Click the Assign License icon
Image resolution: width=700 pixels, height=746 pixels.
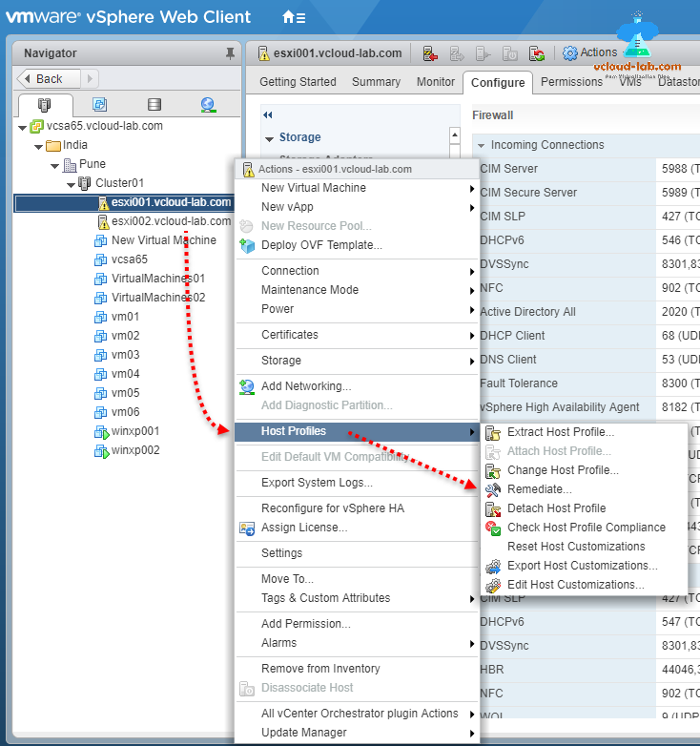(x=247, y=528)
